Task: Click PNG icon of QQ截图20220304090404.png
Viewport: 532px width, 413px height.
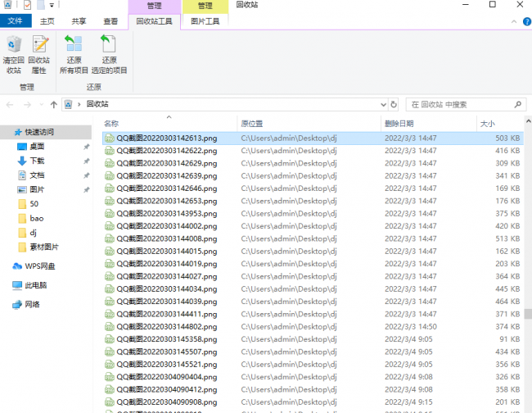Action: click(x=109, y=377)
